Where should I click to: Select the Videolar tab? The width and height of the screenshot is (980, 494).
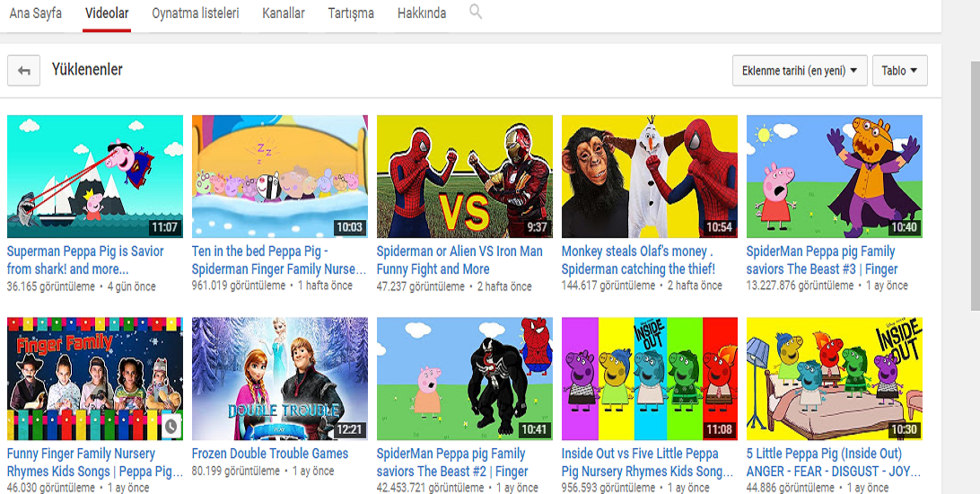pos(107,13)
